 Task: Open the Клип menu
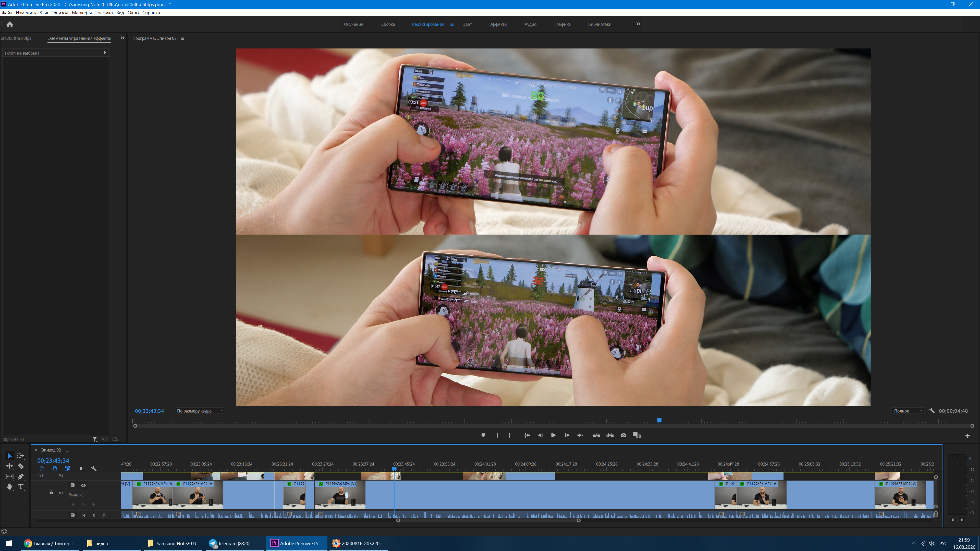click(x=44, y=12)
